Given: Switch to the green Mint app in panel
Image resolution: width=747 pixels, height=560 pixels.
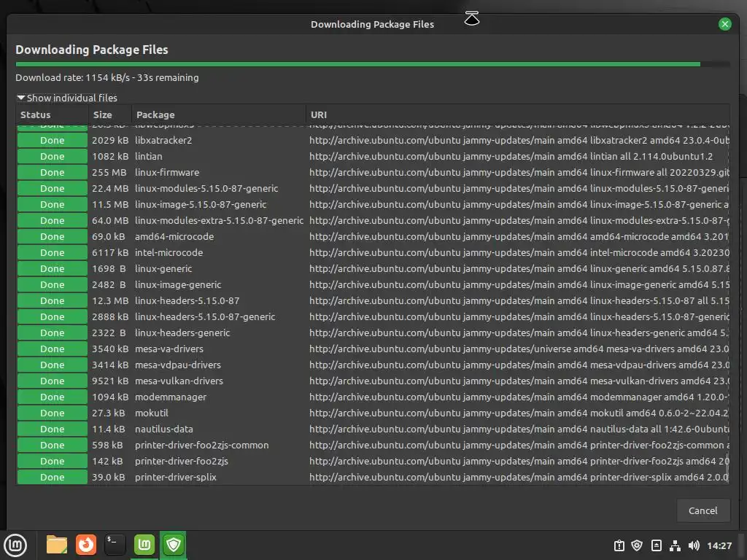Looking at the screenshot, I should point(144,545).
